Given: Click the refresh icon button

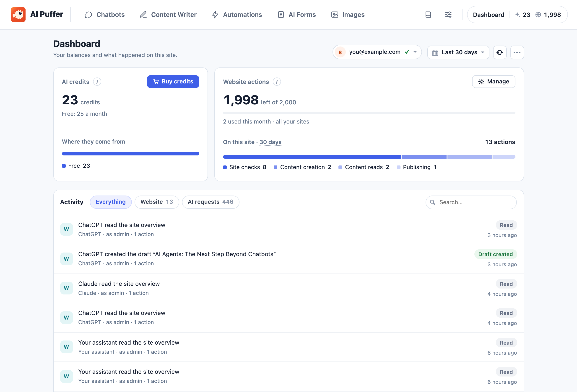Looking at the screenshot, I should click(x=499, y=52).
